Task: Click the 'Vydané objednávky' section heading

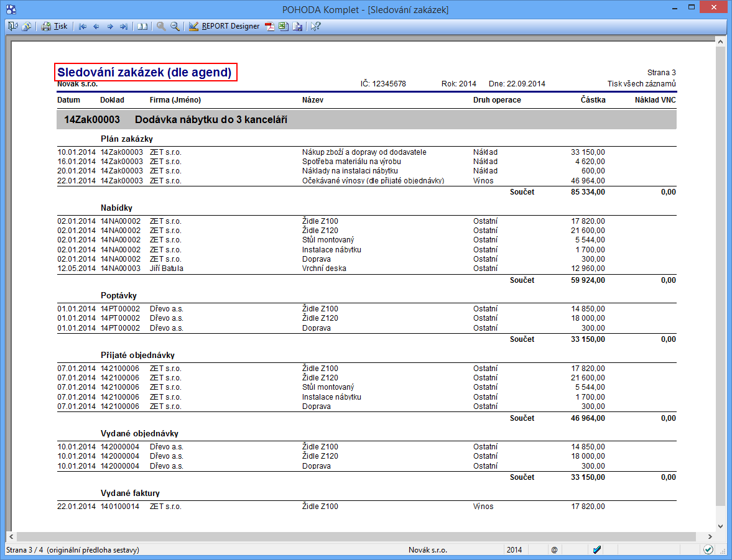Action: (139, 434)
